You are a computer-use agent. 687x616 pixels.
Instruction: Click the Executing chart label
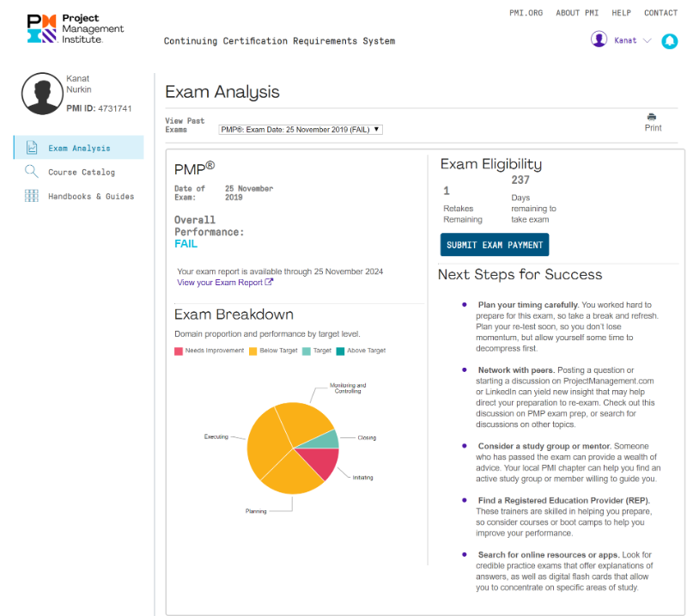pyautogui.click(x=216, y=436)
